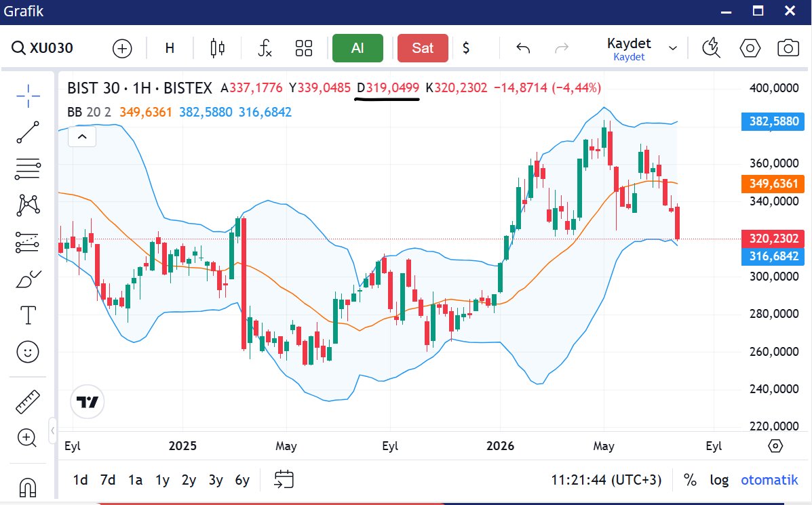
Task: Select the 1d time range
Action: pos(80,480)
